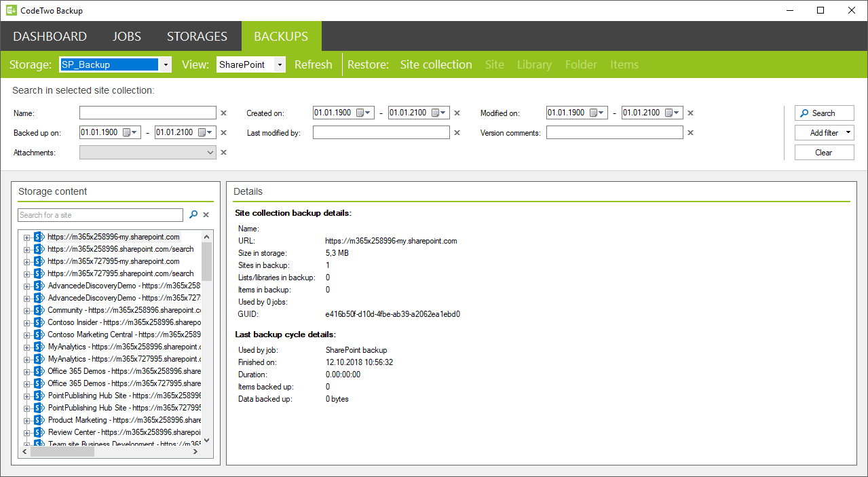Click the Name input field
Screen dimensions: 868x477
point(148,113)
